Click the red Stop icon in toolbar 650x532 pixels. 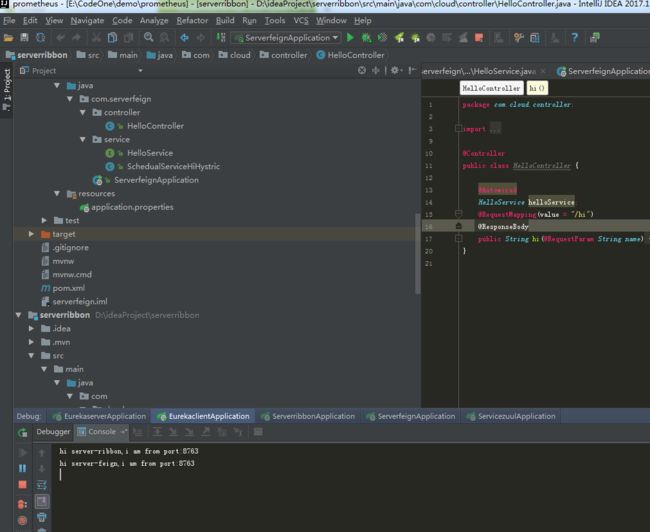(x=479, y=38)
